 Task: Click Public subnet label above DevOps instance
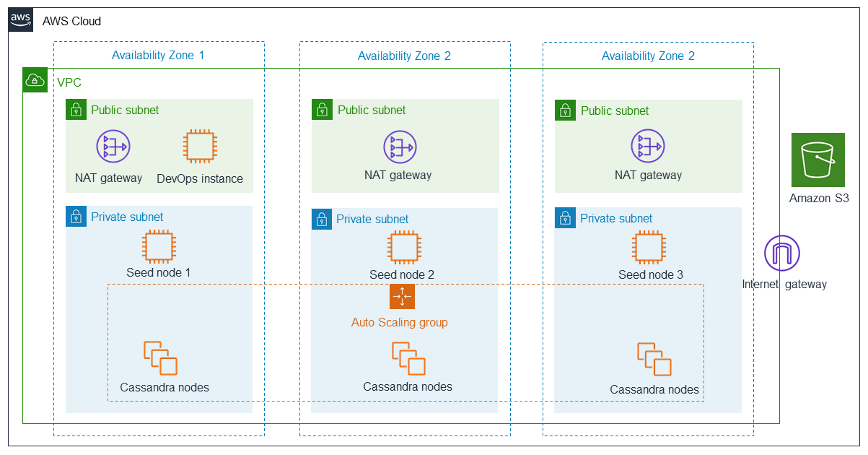(125, 110)
